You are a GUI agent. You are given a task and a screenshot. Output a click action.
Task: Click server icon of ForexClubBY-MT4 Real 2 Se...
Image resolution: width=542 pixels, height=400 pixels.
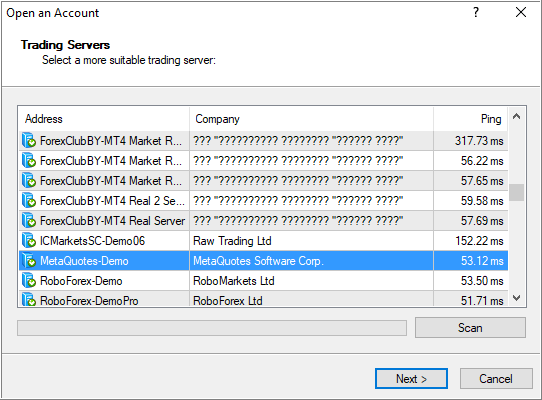point(29,201)
